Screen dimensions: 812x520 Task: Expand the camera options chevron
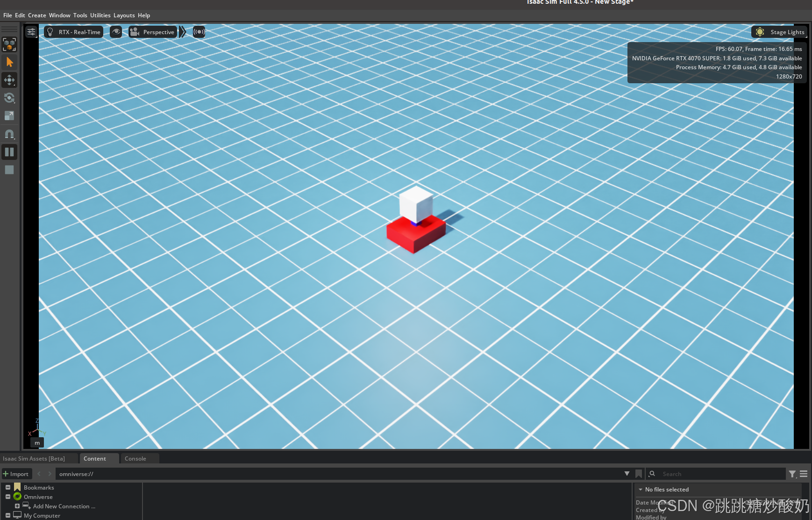point(183,32)
